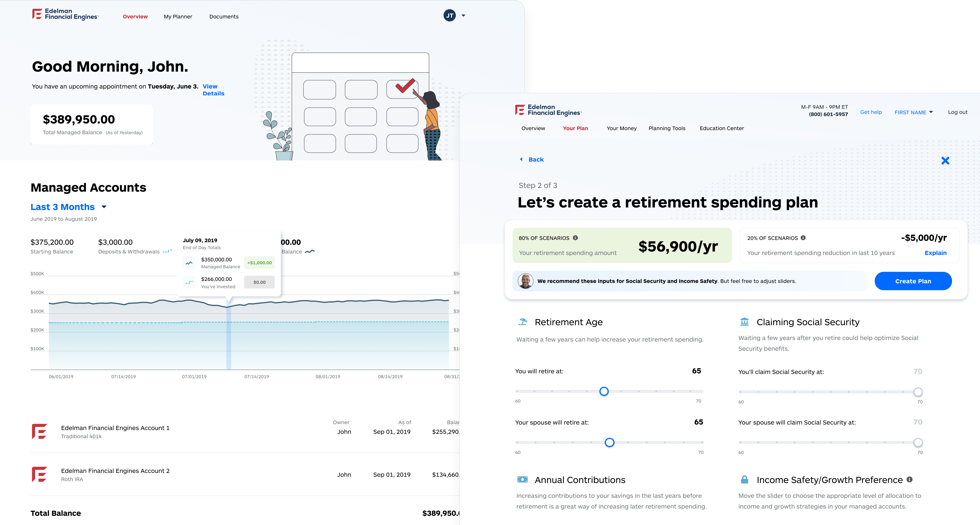The width and height of the screenshot is (980, 525).
Task: Click Edelman Financial Engines logo in the Overview window
Action: click(x=66, y=14)
